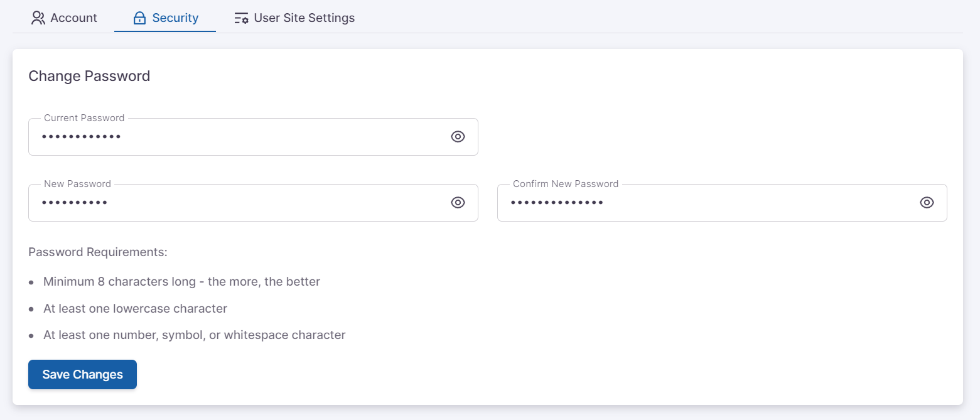The image size is (980, 420).
Task: Click the number, symbol, or whitespace requirement
Action: tap(194, 335)
